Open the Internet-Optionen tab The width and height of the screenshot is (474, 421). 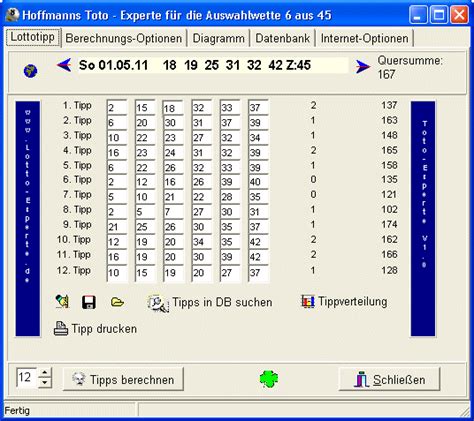(x=364, y=38)
